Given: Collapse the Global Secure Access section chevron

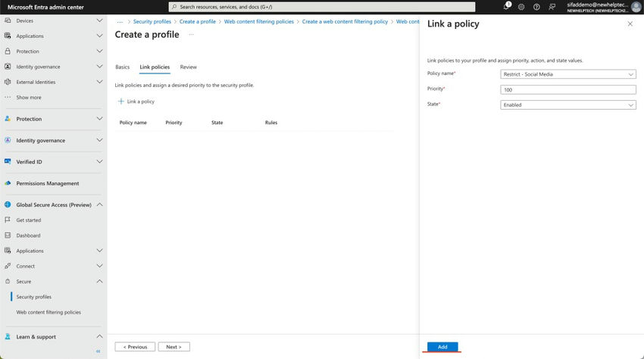Looking at the screenshot, I should 99,204.
